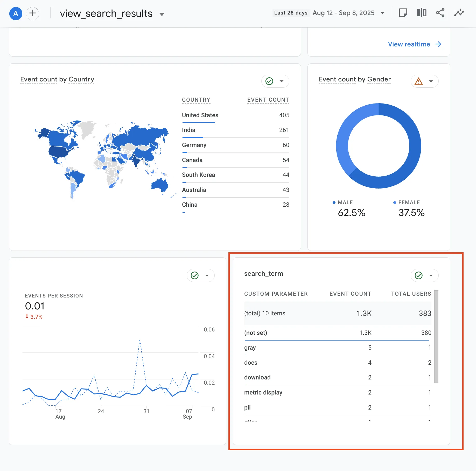
Task: Click Event Count header in search_term table
Action: click(x=350, y=294)
